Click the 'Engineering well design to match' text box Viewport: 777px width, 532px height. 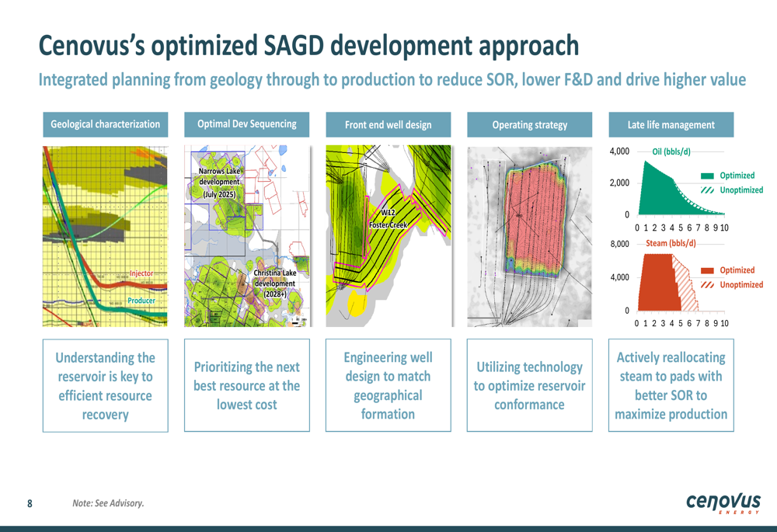click(388, 385)
